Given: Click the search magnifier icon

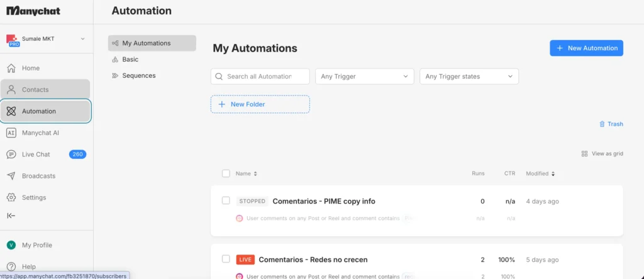Looking at the screenshot, I should coord(219,76).
